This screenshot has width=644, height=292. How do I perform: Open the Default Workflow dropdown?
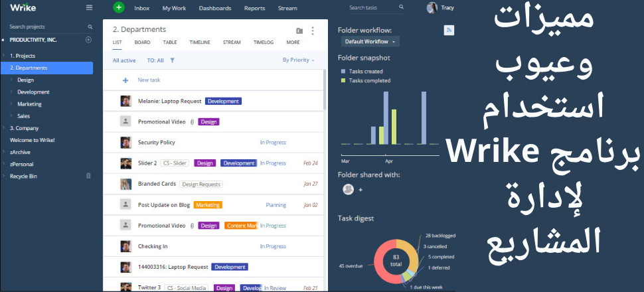click(x=370, y=42)
